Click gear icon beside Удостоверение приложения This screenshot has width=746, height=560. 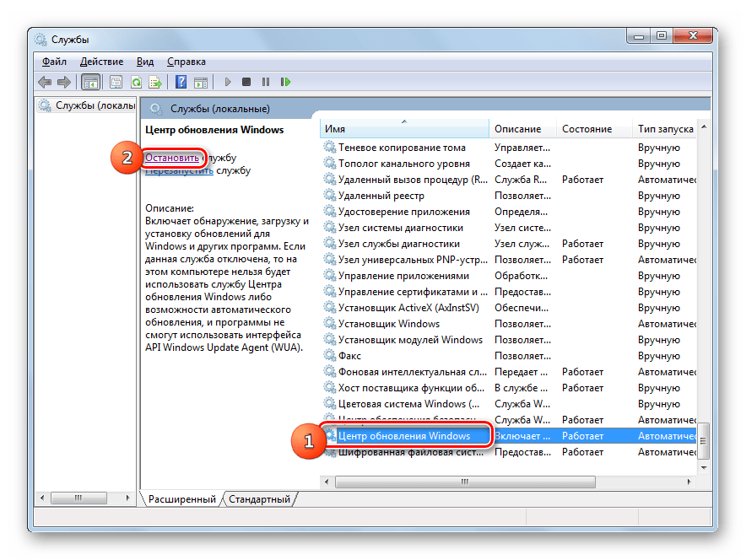[329, 211]
